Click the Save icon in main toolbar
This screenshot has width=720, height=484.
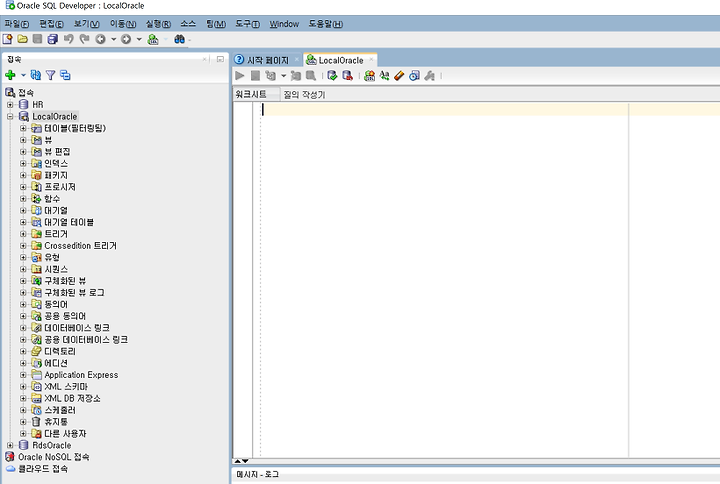38,39
